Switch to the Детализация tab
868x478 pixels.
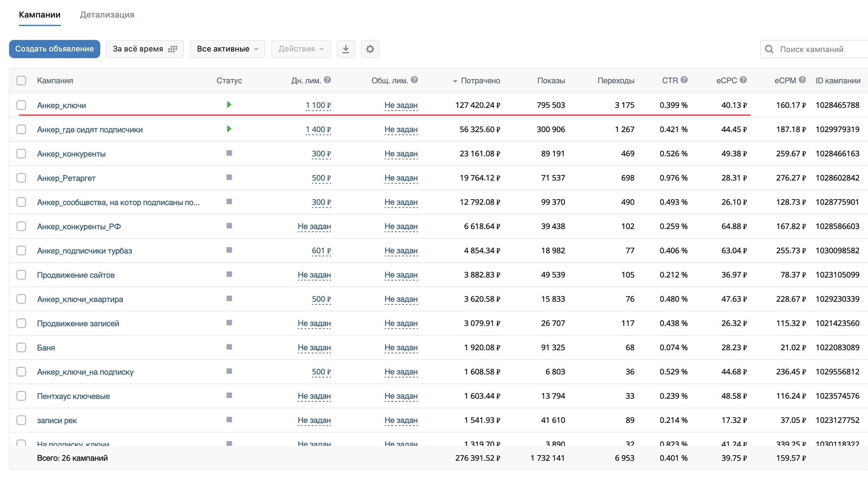(x=107, y=15)
